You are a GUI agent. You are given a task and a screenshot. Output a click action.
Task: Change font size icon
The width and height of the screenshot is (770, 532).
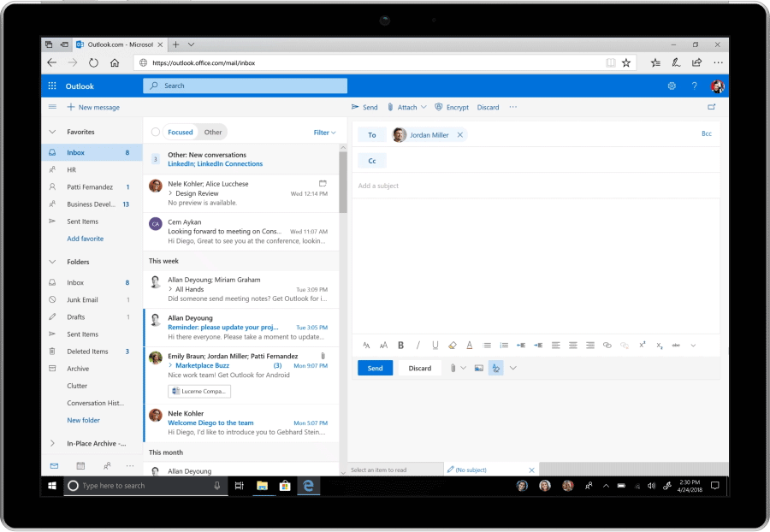[383, 346]
